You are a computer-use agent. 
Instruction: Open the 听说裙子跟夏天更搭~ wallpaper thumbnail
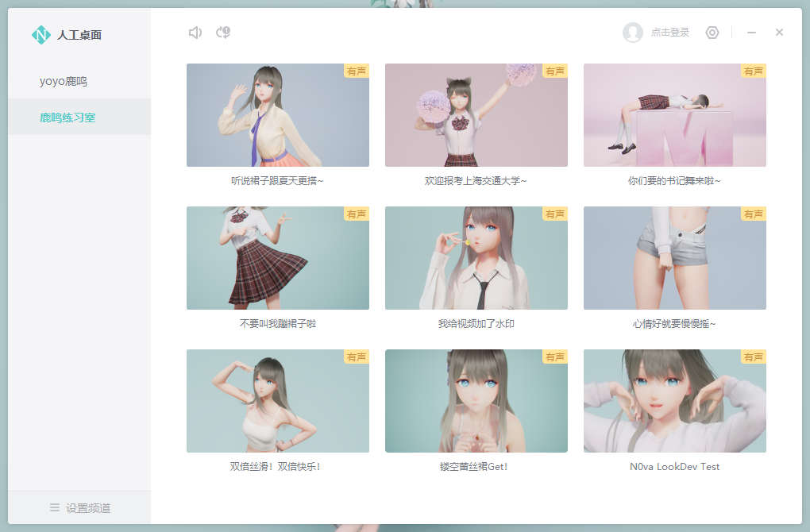pos(278,115)
